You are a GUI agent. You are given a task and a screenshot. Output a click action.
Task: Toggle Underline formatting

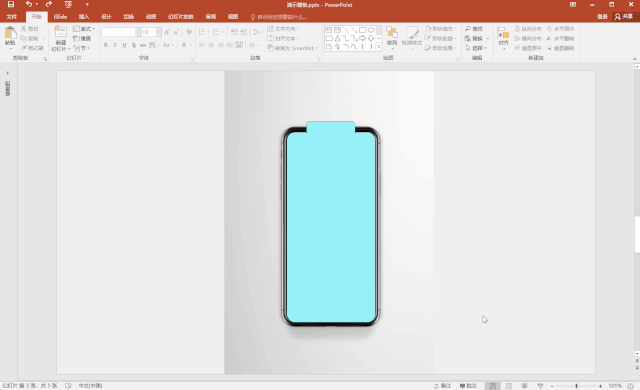[x=124, y=45]
